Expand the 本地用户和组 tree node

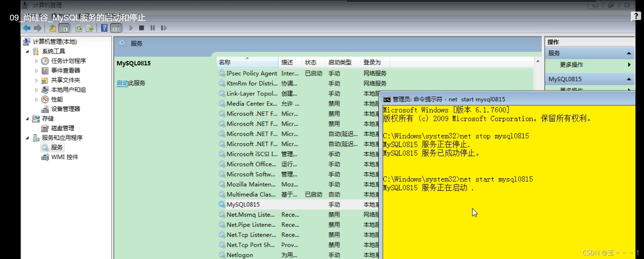(x=37, y=90)
